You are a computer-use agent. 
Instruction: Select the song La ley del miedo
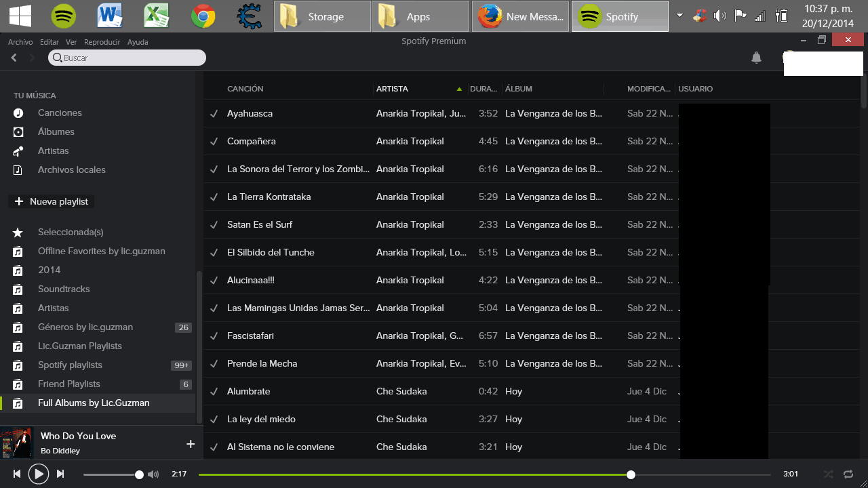261,419
